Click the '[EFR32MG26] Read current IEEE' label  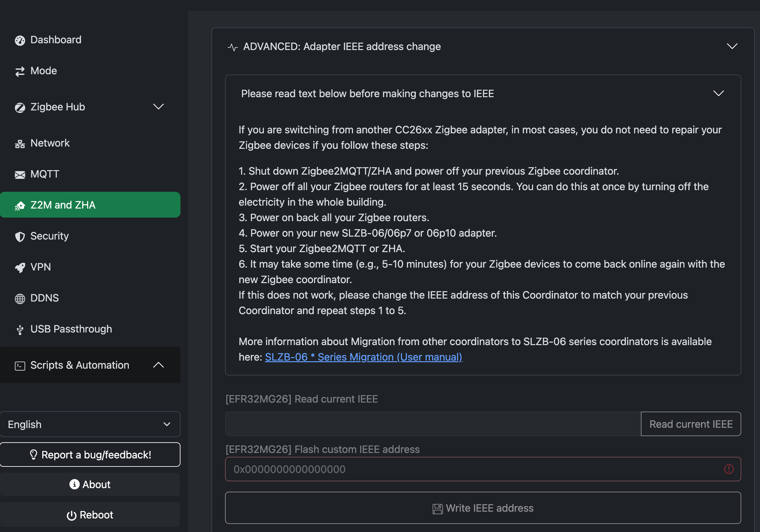pyautogui.click(x=302, y=399)
